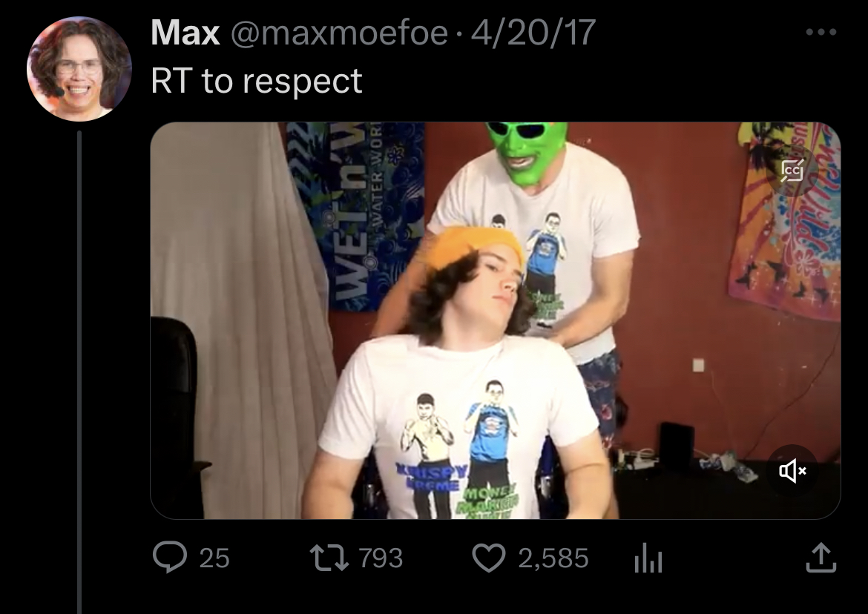Open the @maxmoefoe handle link
868x614 pixels.
(339, 33)
